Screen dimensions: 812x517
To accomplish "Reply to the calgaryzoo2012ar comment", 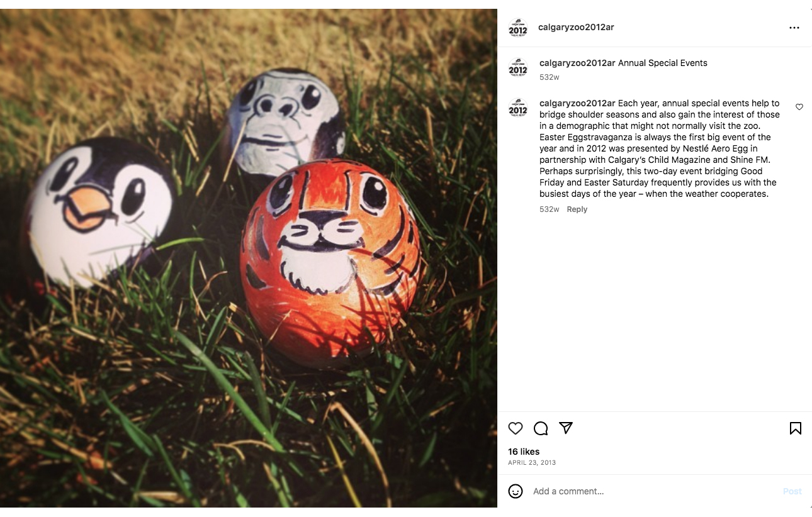I will [577, 209].
